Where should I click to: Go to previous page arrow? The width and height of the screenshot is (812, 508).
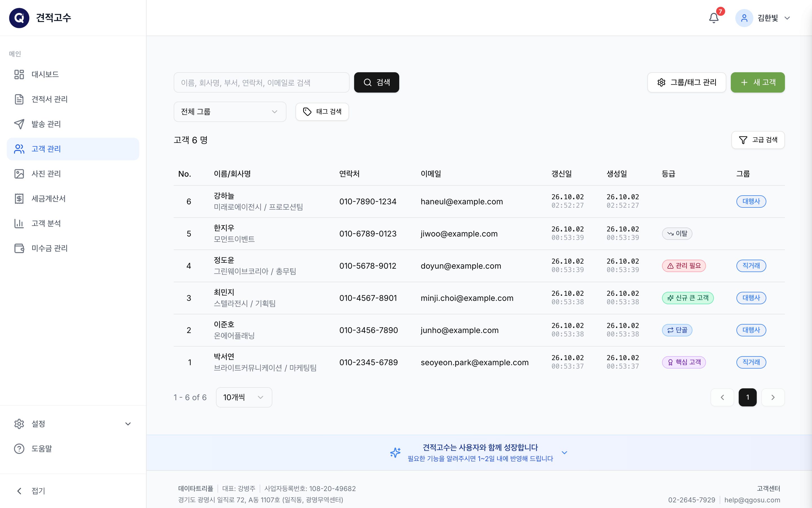(x=722, y=397)
